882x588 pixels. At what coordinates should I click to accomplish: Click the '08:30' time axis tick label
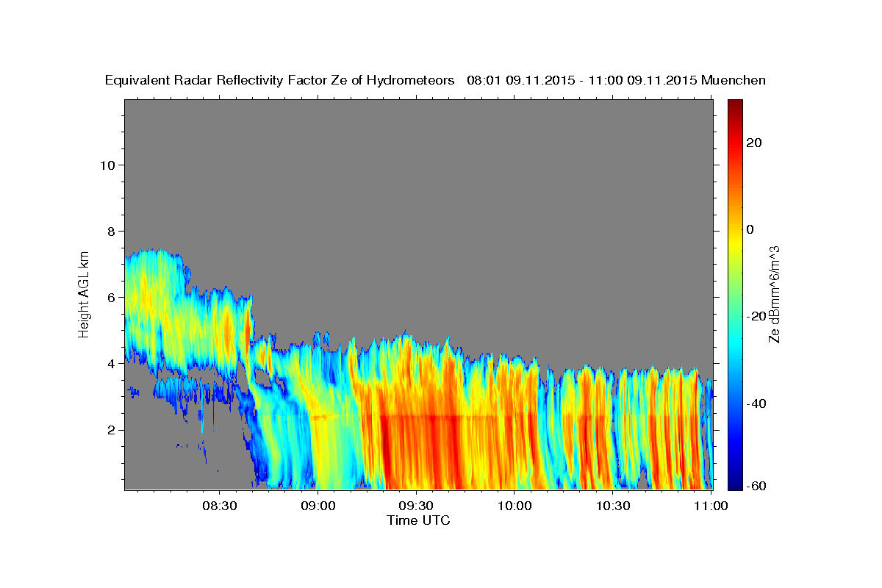[219, 506]
